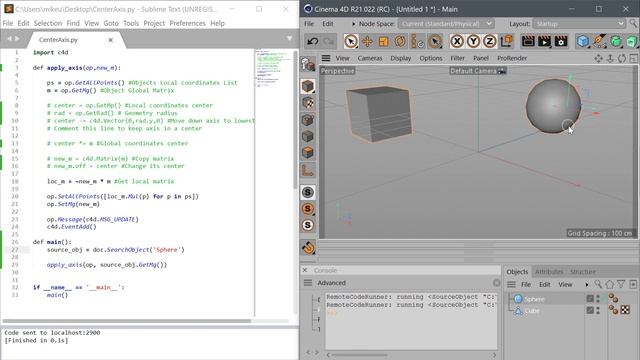Viewport: 640px width, 360px height.
Task: Enable Edges mode icon
Action: (308, 136)
